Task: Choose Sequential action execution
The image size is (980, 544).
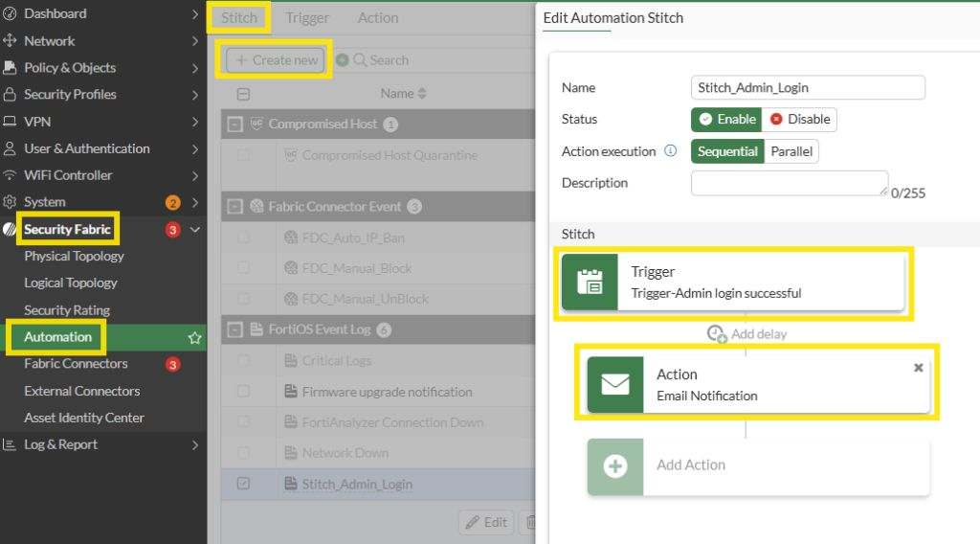Action: [727, 151]
